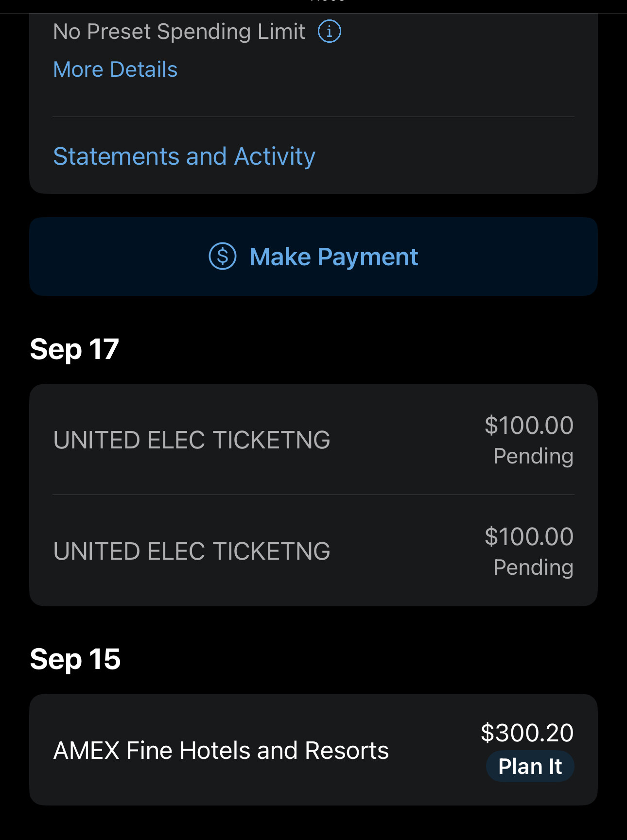Open the More Details link
This screenshot has height=840, width=627.
115,69
